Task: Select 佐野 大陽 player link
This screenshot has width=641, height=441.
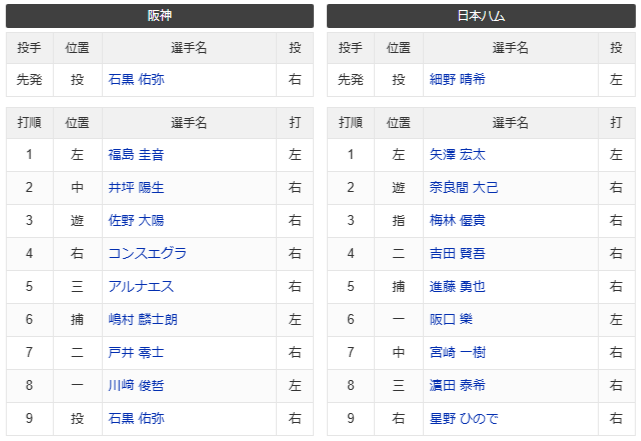Action: point(136,221)
